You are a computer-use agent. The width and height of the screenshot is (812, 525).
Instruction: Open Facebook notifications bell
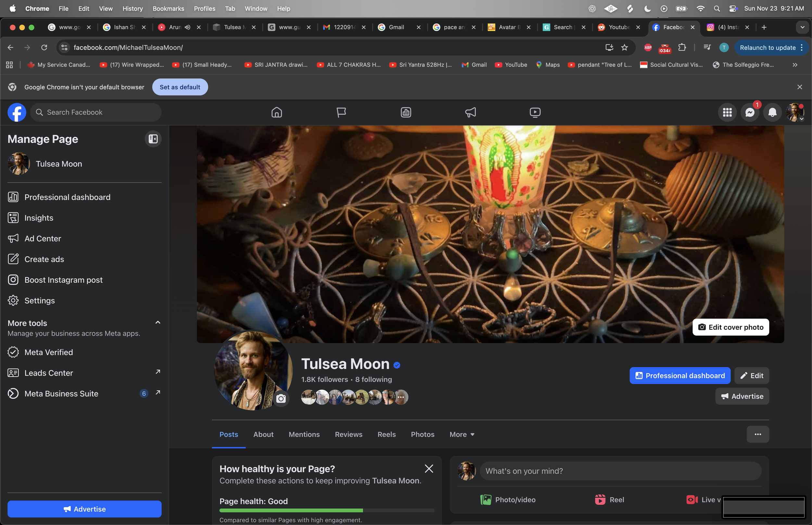coord(772,112)
